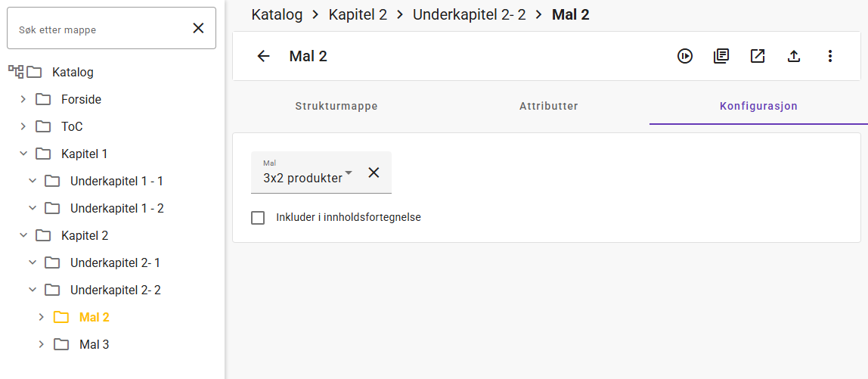
Task: Open the Mal template dropdown
Action: pos(308,178)
